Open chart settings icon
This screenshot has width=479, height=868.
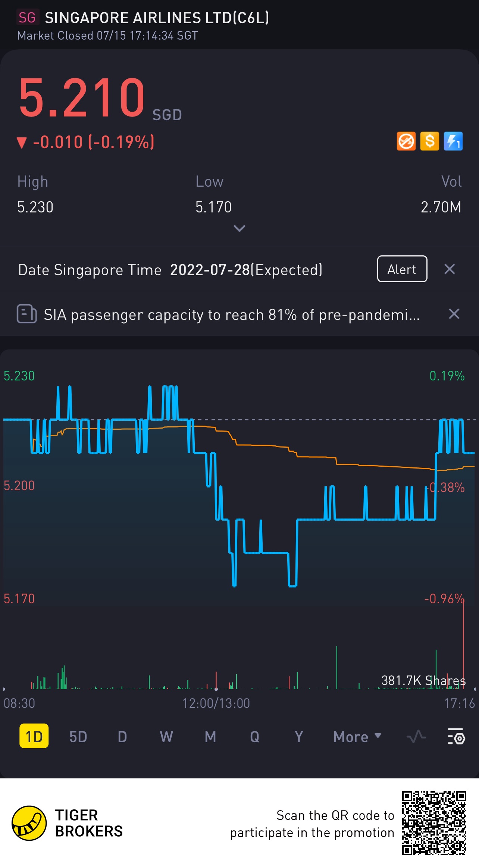(456, 737)
